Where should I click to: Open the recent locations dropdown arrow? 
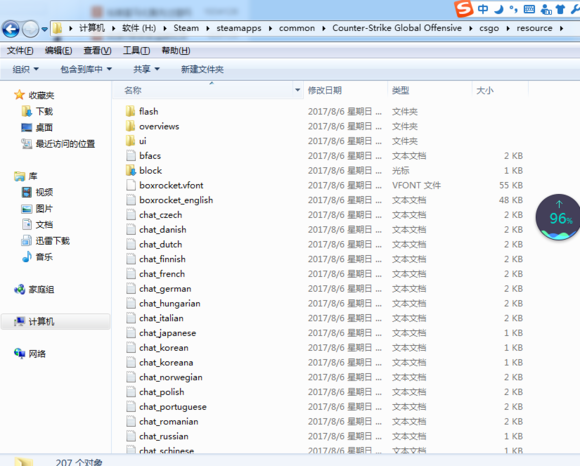[x=44, y=29]
